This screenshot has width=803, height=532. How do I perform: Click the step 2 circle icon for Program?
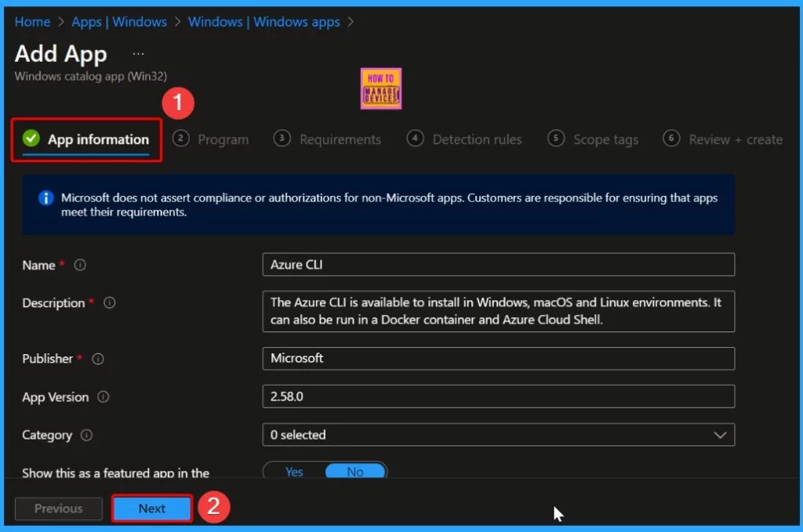click(x=181, y=138)
